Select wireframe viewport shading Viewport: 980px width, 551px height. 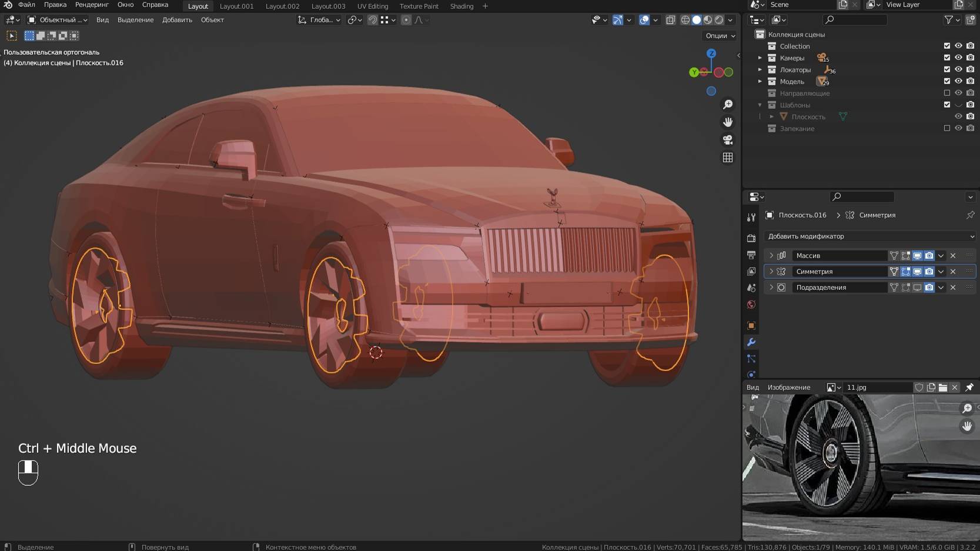pyautogui.click(x=685, y=19)
